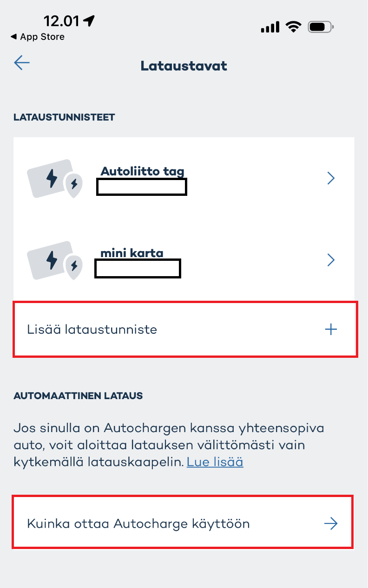Tap the location arrow beside the time

pos(89,20)
